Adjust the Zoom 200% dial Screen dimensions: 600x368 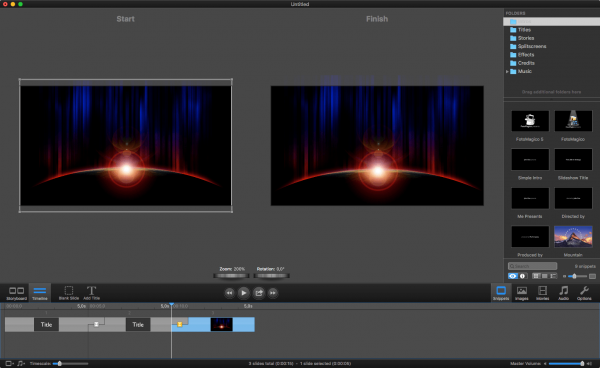click(x=232, y=276)
